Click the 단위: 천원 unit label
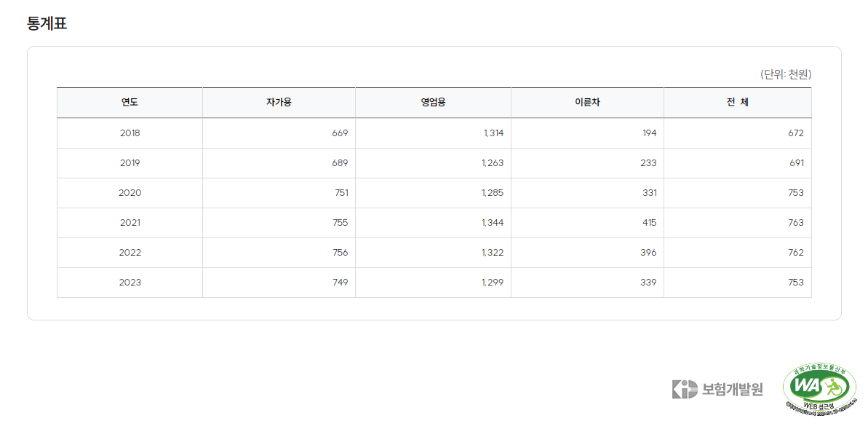This screenshot has height=429, width=868. click(x=786, y=75)
